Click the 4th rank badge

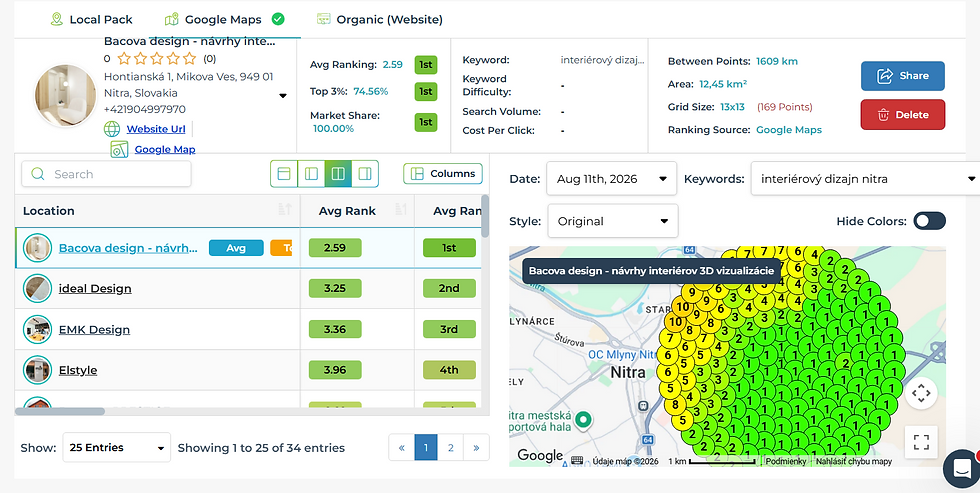coord(449,370)
